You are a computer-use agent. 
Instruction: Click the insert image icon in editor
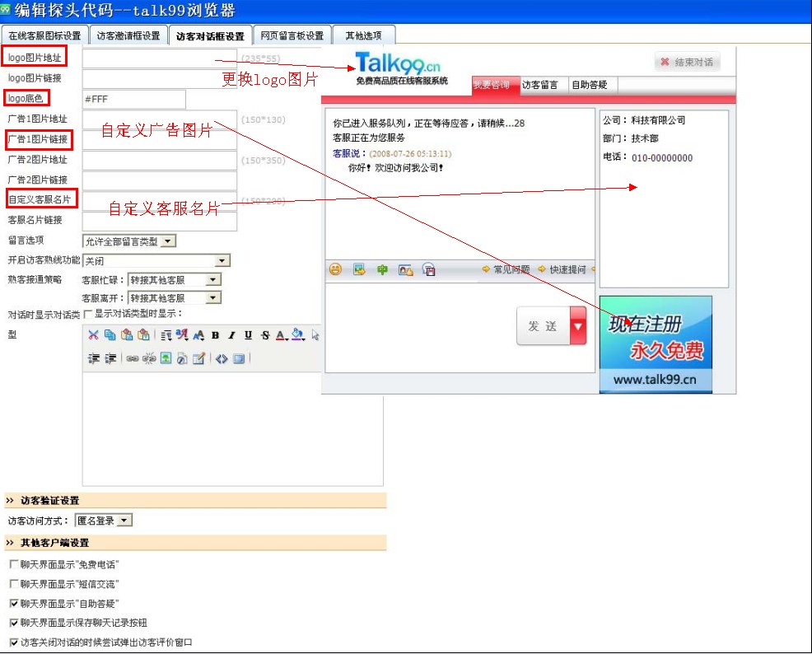[x=166, y=358]
